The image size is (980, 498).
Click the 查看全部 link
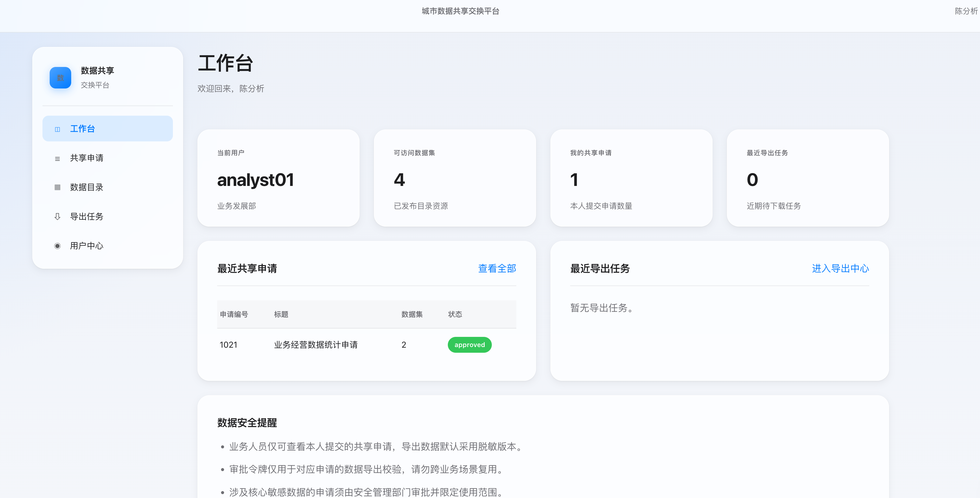click(497, 268)
